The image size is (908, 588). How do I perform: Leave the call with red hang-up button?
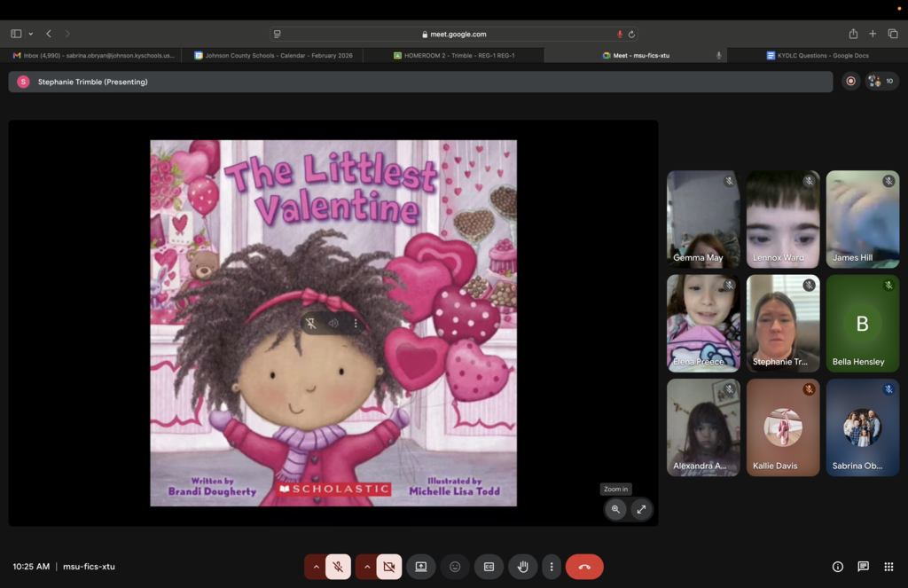point(584,567)
